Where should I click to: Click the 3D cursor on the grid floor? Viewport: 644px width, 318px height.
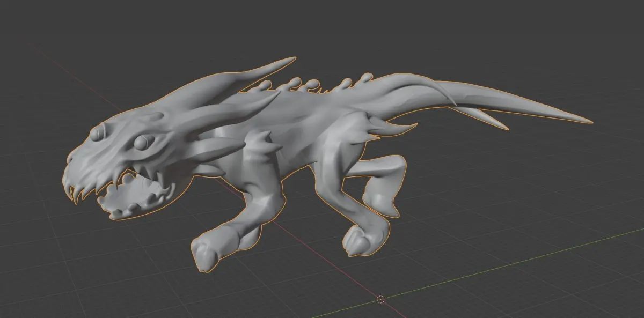point(380,299)
